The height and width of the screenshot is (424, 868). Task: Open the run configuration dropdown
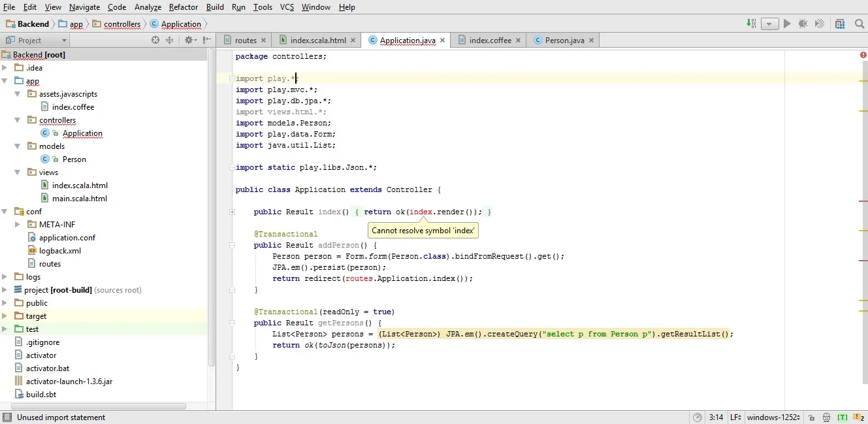(x=770, y=24)
